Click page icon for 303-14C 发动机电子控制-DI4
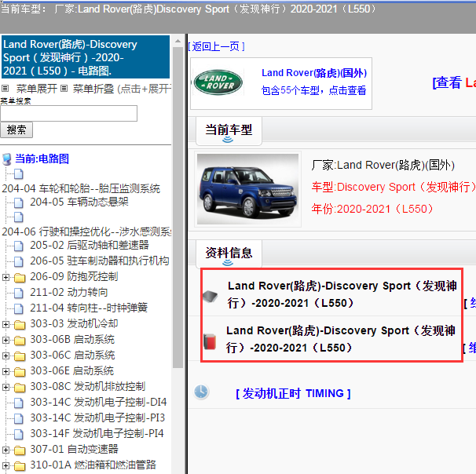 pyautogui.click(x=19, y=403)
